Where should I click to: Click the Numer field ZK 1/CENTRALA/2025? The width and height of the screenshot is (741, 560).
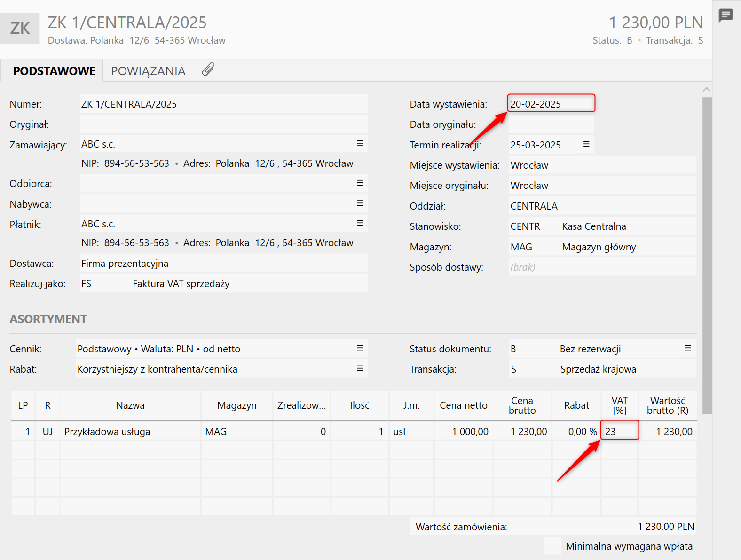pos(224,104)
